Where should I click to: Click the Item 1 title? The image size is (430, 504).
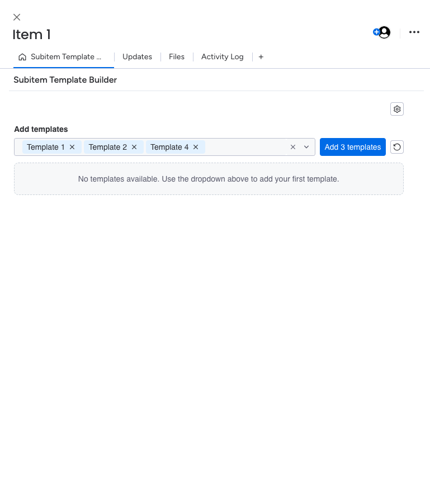click(x=32, y=35)
